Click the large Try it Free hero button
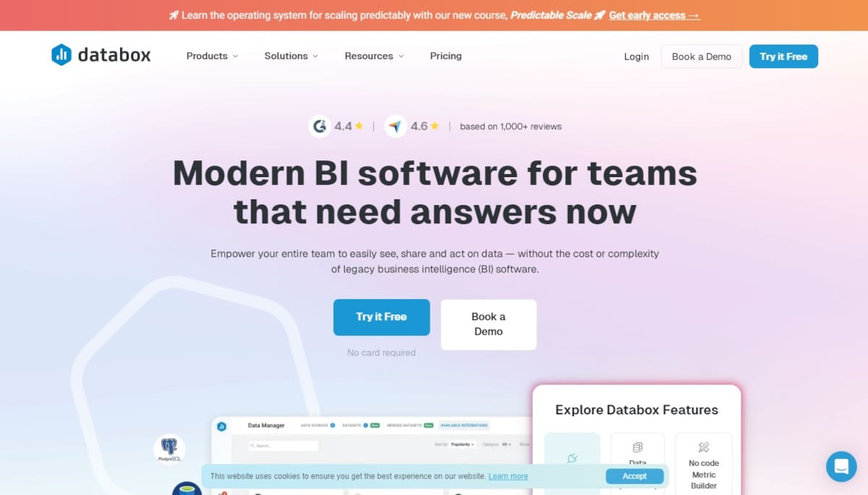 pyautogui.click(x=381, y=317)
